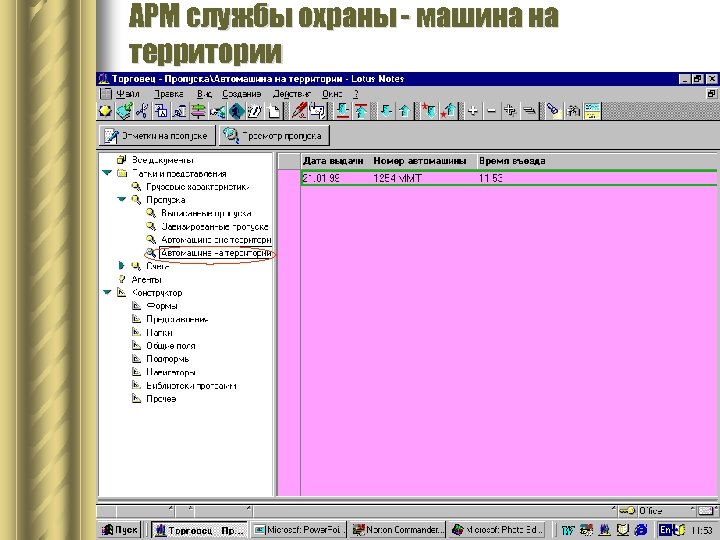Screen dimensions: 720x540
Task: Select Все документы in the navigator
Action: click(163, 160)
